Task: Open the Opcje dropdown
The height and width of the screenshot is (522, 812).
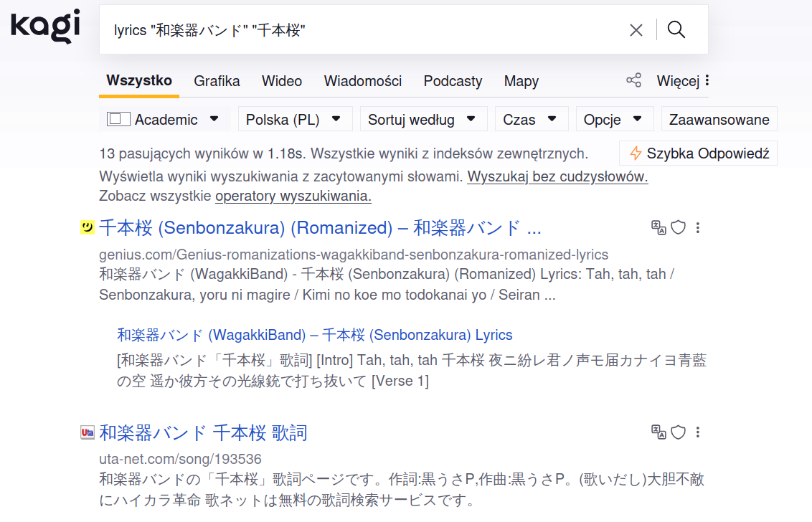Action: [x=614, y=120]
